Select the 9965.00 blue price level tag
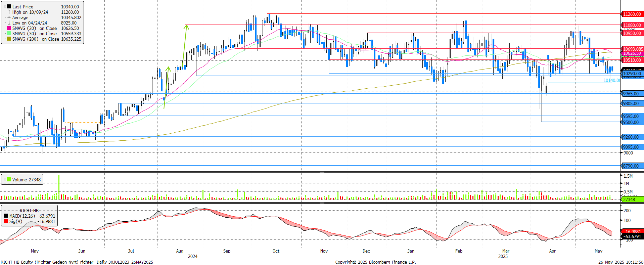Image resolution: width=644 pixels, height=265 pixels. click(633, 94)
